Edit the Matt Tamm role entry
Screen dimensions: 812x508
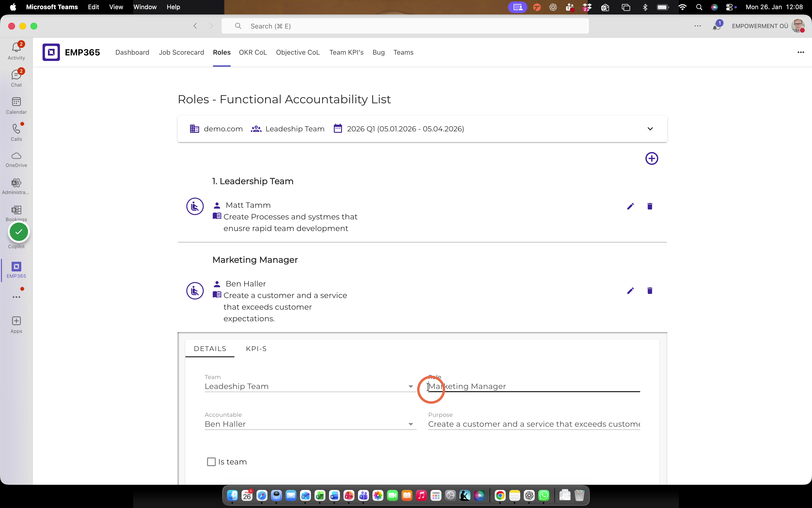(631, 206)
